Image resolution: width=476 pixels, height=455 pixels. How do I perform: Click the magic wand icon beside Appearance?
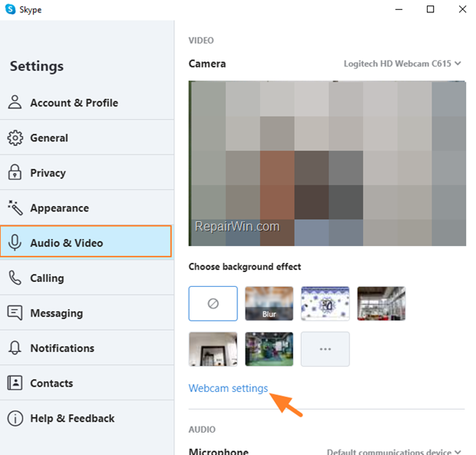tap(15, 208)
